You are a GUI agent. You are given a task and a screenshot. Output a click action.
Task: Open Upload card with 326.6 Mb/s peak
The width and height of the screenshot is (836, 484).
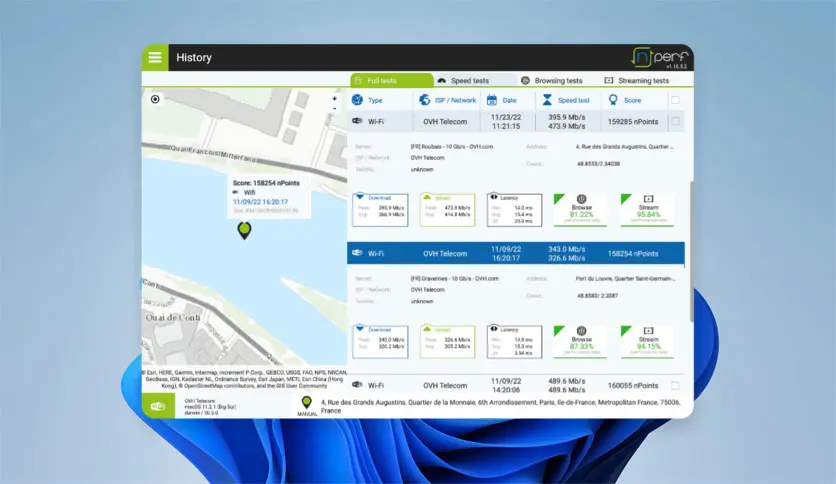pos(447,342)
